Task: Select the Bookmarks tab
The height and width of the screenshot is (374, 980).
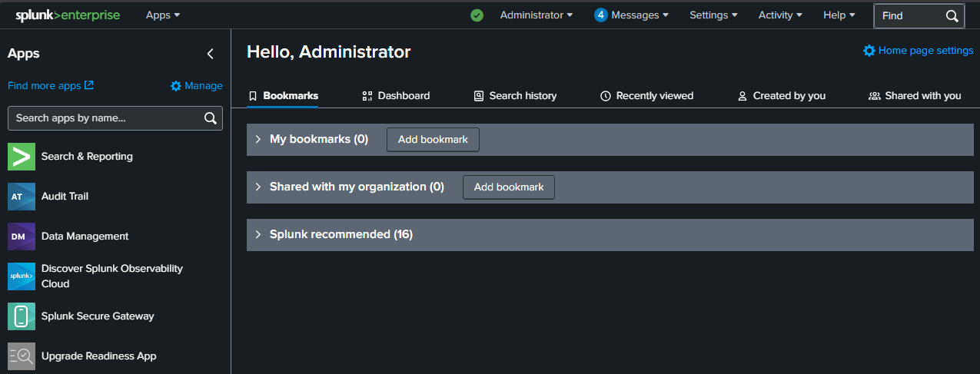Action: [x=283, y=96]
